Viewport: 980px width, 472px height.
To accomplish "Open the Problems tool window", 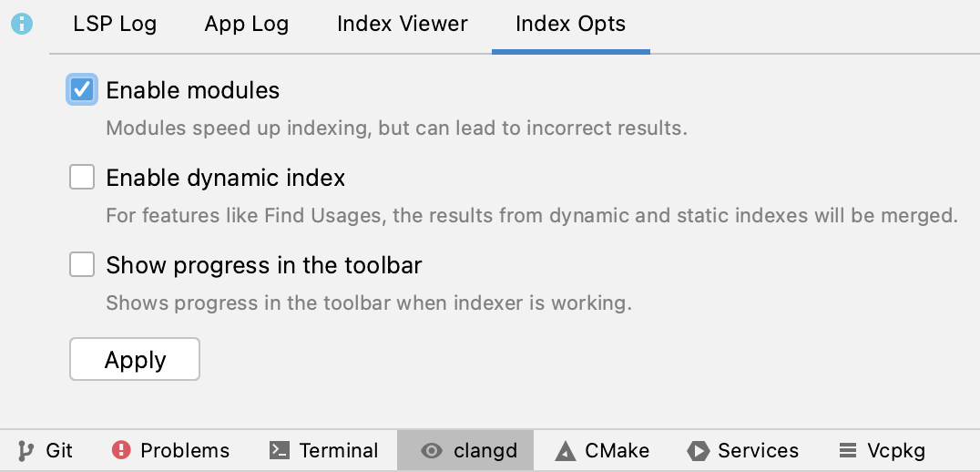I will pyautogui.click(x=185, y=451).
